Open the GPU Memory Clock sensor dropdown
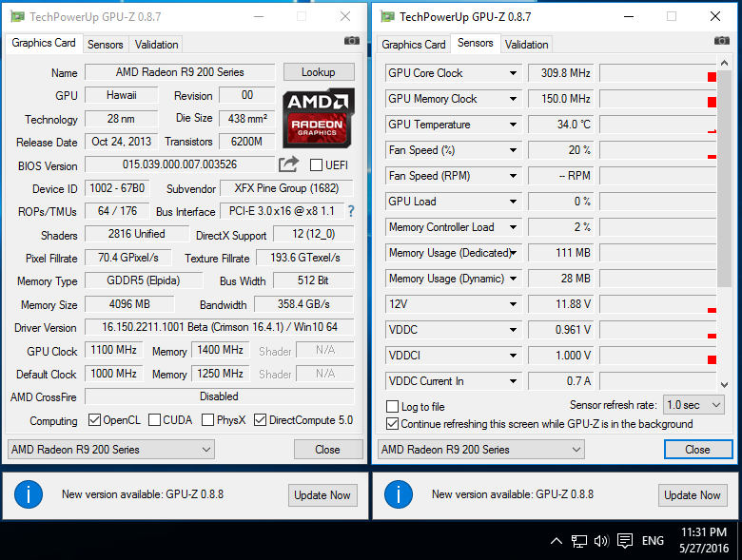 [x=513, y=99]
